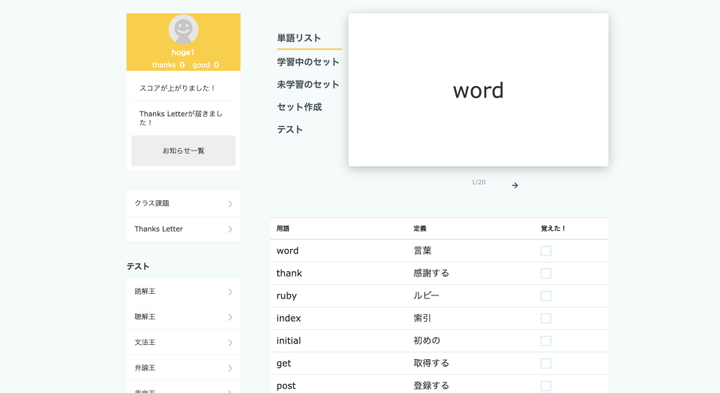Open the fourth test row chevron
720x393 pixels.
pos(230,368)
